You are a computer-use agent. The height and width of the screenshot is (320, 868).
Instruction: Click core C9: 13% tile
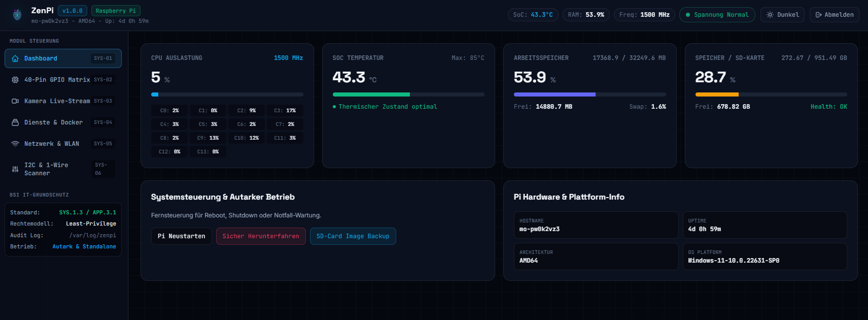[x=208, y=138]
